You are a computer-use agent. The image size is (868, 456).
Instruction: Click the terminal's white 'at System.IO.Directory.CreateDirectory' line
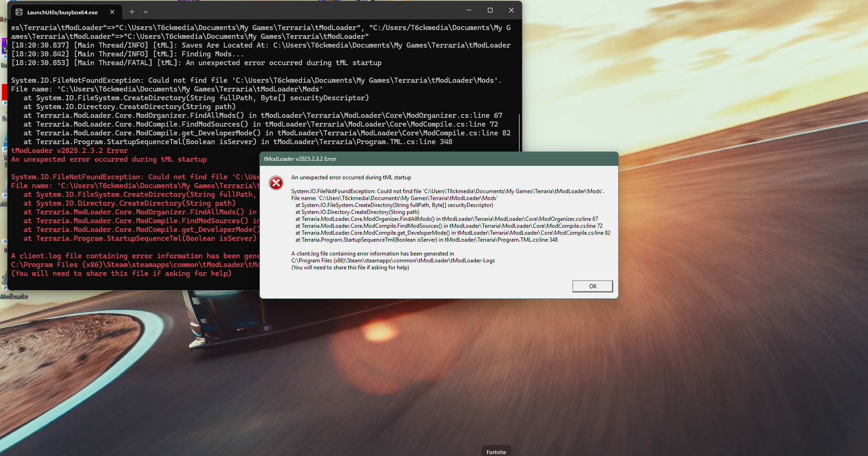pyautogui.click(x=129, y=107)
